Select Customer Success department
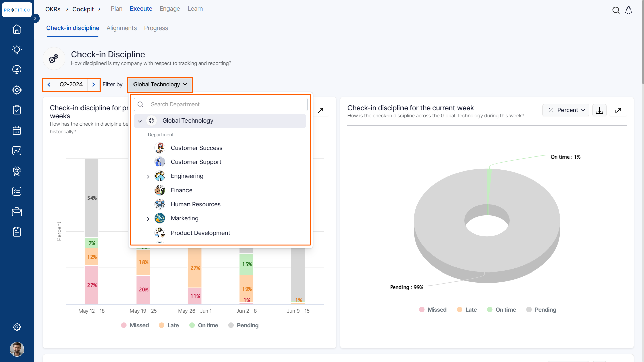The height and width of the screenshot is (362, 644). tap(196, 148)
